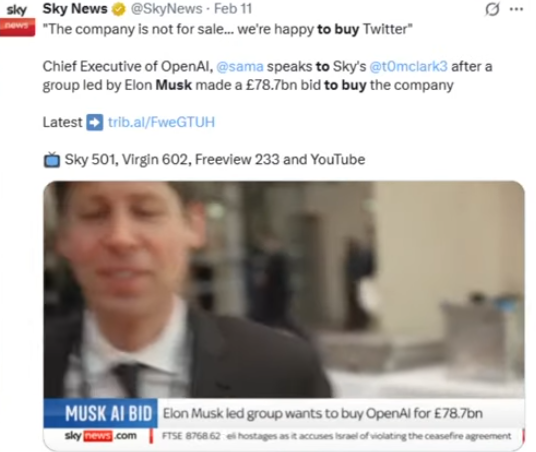Open the @t0mclark3 mention

click(408, 66)
